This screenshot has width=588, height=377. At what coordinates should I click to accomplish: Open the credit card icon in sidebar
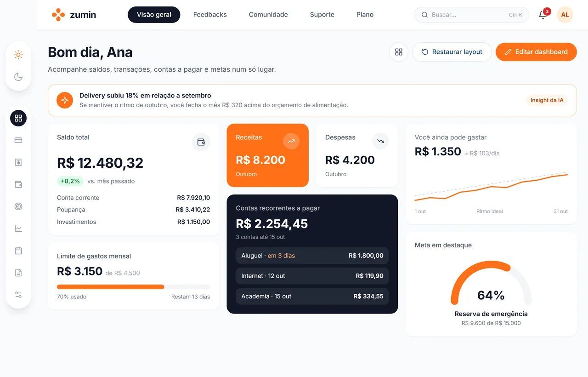click(x=18, y=140)
